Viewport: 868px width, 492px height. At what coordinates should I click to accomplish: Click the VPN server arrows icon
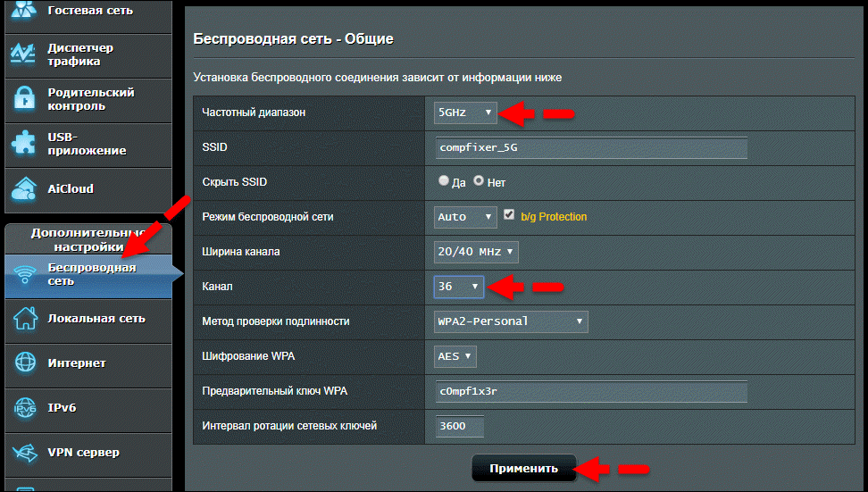click(25, 453)
